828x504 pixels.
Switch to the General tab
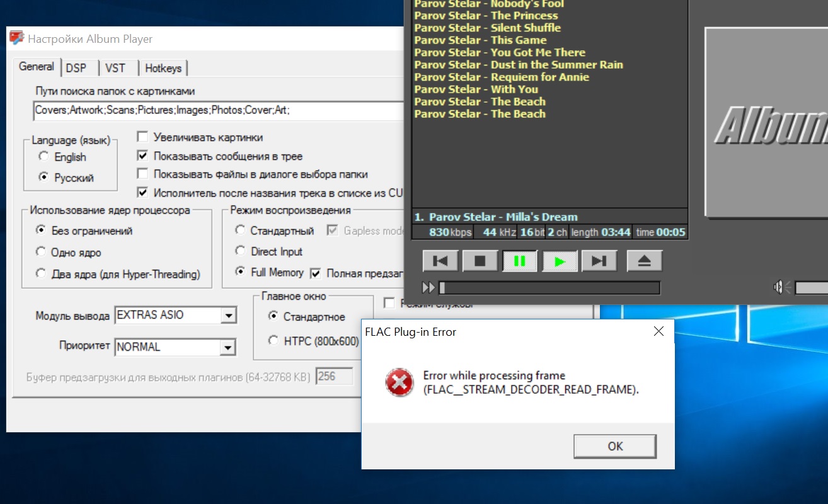pyautogui.click(x=37, y=67)
